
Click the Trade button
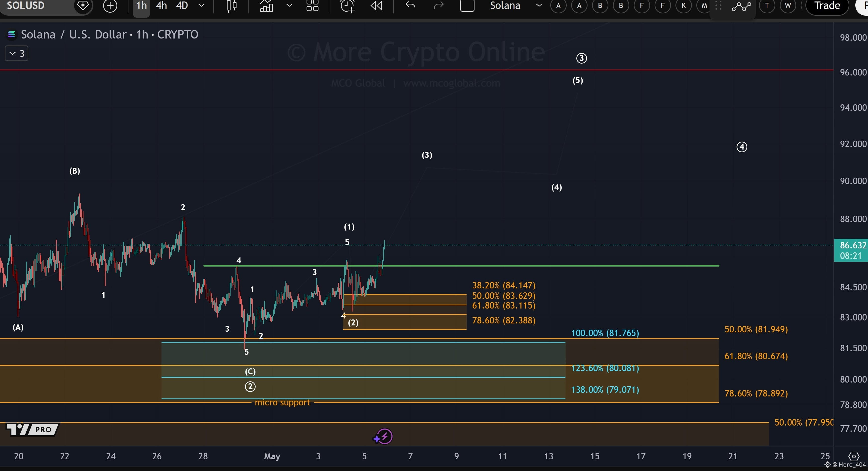(x=827, y=6)
